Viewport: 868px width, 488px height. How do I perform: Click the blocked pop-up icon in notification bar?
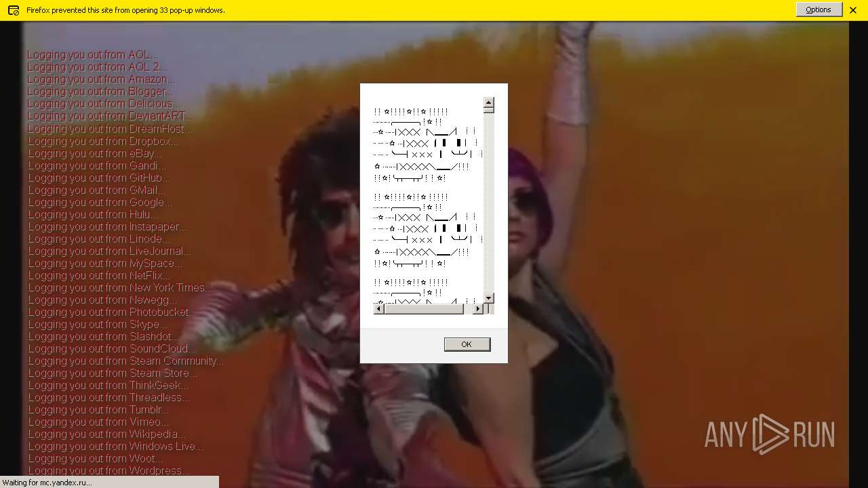(13, 10)
